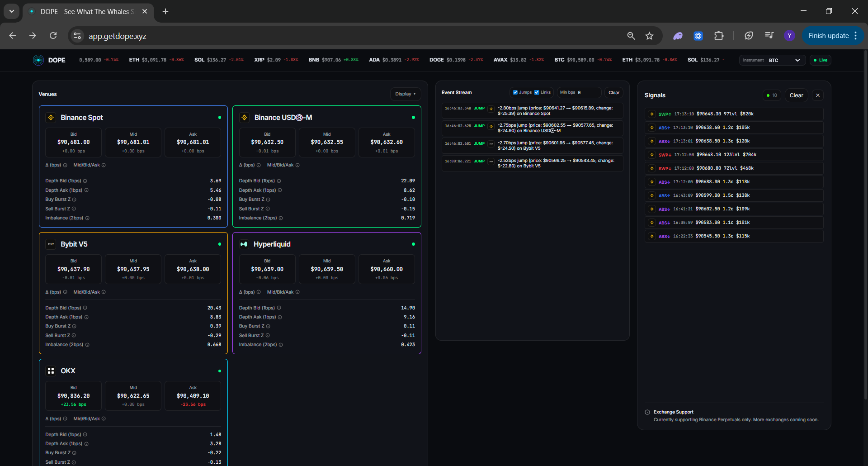Image resolution: width=868 pixels, height=466 pixels.
Task: Toggle the Live status indicator
Action: (820, 60)
